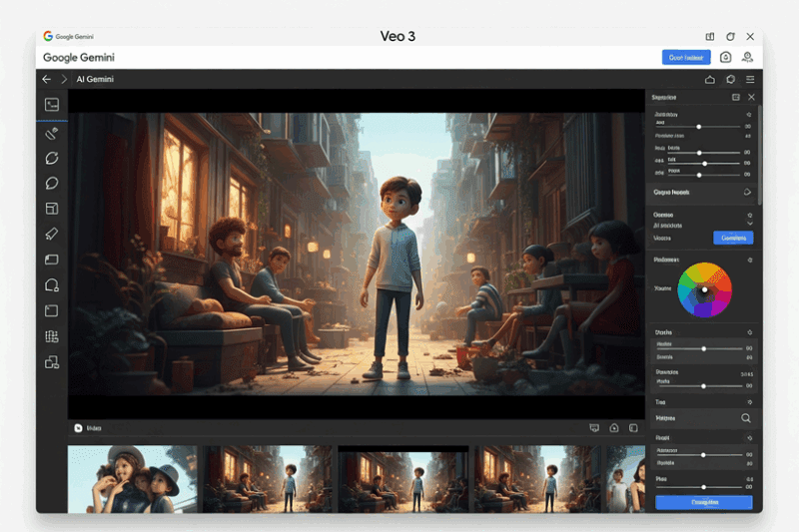Click the tag icon beside the hamburger menu
799x532 pixels.
pyautogui.click(x=731, y=80)
